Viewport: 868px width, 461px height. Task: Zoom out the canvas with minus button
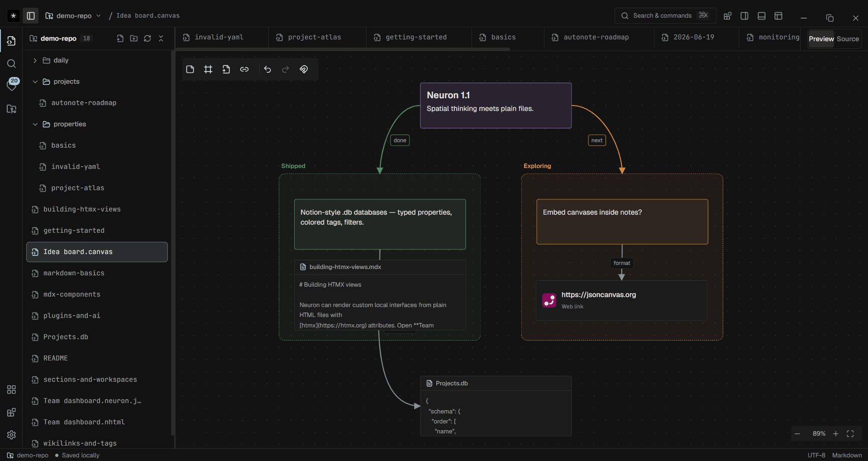pos(797,434)
